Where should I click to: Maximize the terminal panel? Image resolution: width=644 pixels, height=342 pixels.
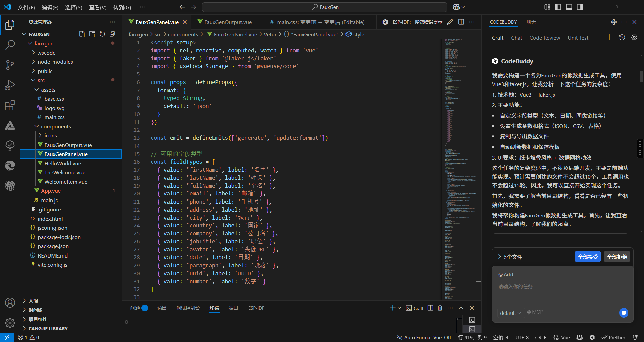click(x=461, y=308)
